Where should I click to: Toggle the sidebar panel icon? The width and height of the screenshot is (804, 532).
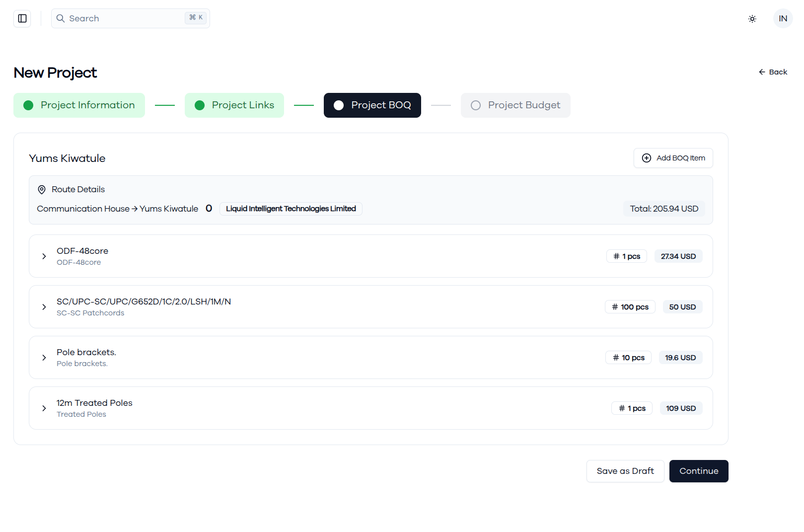pyautogui.click(x=22, y=18)
